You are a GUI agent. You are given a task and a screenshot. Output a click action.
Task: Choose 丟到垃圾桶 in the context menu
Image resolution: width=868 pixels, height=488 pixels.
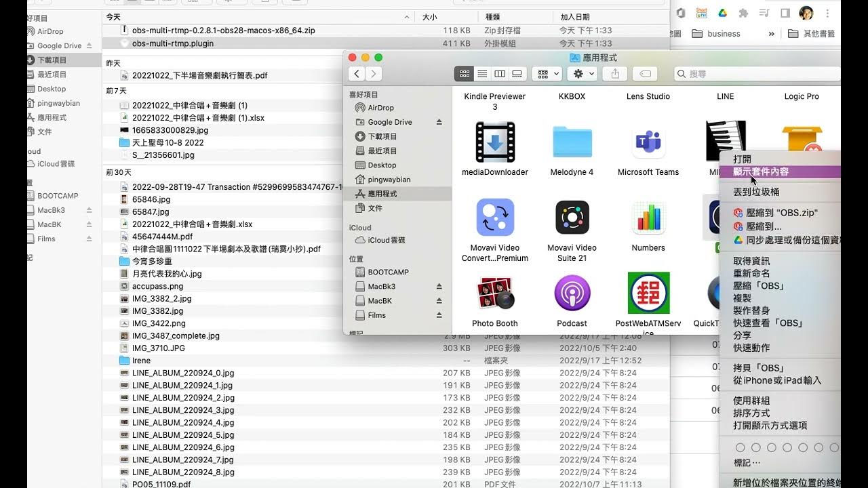pos(756,192)
